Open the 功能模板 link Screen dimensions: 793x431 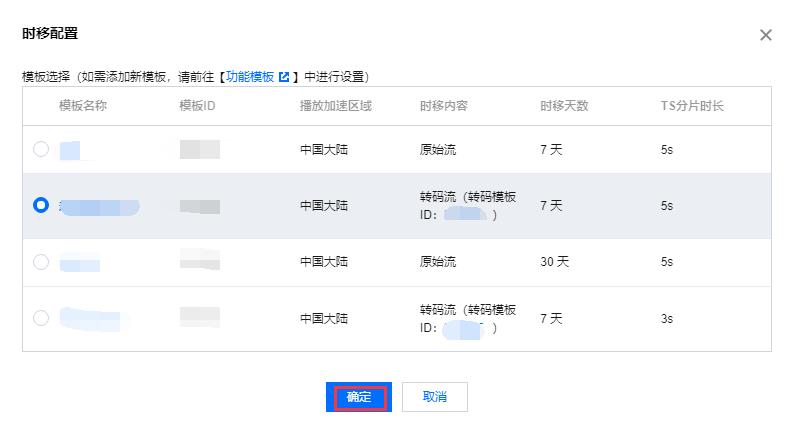tap(250, 77)
